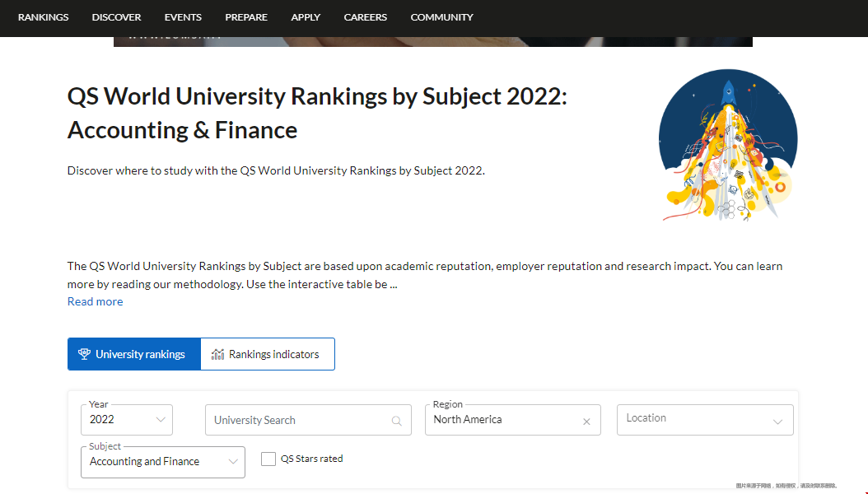The width and height of the screenshot is (868, 494).
Task: Switch to Rankings indicators tab
Action: pyautogui.click(x=268, y=354)
